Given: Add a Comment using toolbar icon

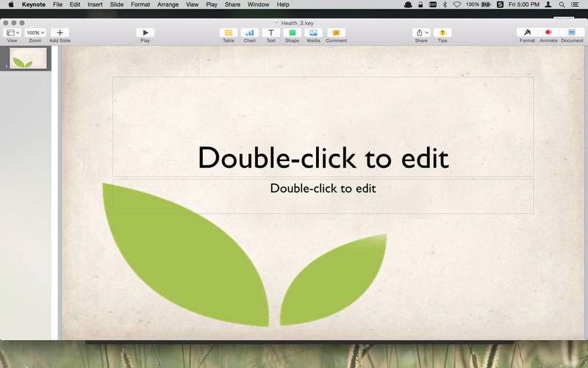Looking at the screenshot, I should 336,32.
